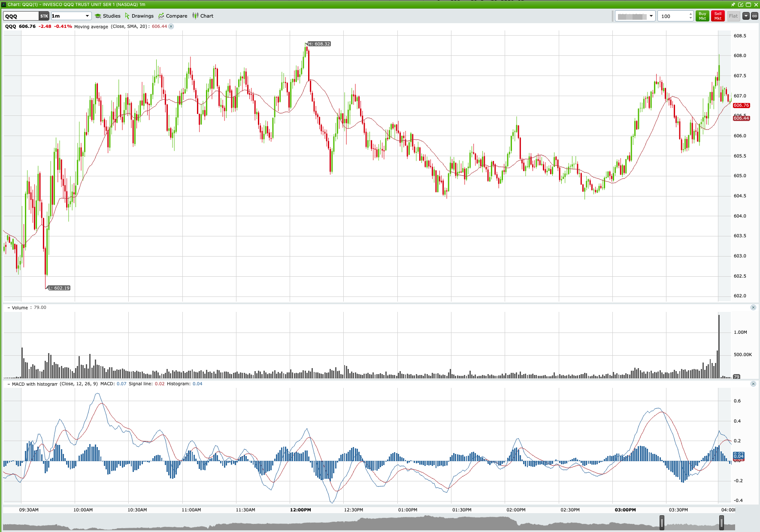Click the Chart style candlestick icon
The height and width of the screenshot is (532, 760).
(x=196, y=16)
